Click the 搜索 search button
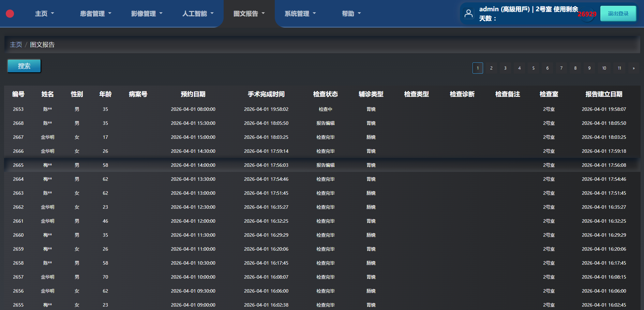The height and width of the screenshot is (310, 644). [x=24, y=66]
